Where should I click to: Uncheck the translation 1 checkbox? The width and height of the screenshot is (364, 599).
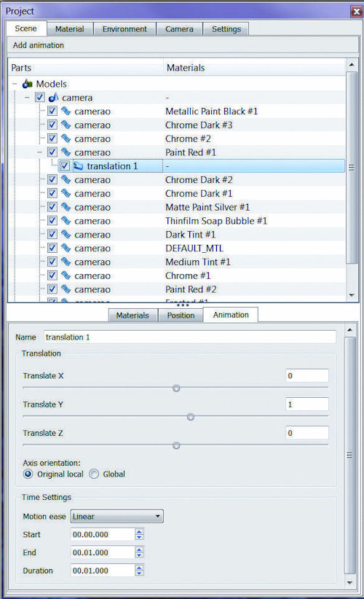(65, 166)
